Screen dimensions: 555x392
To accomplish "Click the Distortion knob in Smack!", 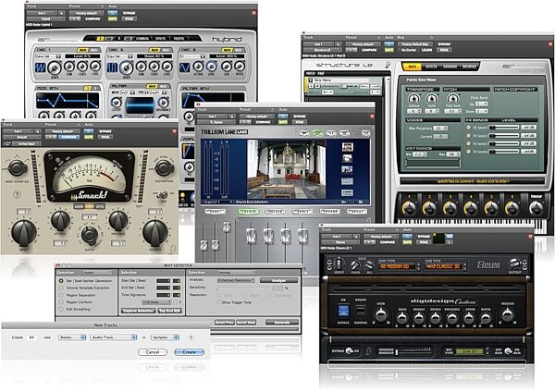I will 165,168.
